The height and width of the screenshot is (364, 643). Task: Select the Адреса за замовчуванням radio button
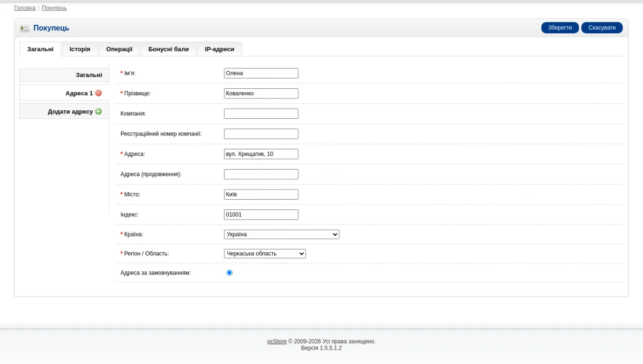pos(229,272)
